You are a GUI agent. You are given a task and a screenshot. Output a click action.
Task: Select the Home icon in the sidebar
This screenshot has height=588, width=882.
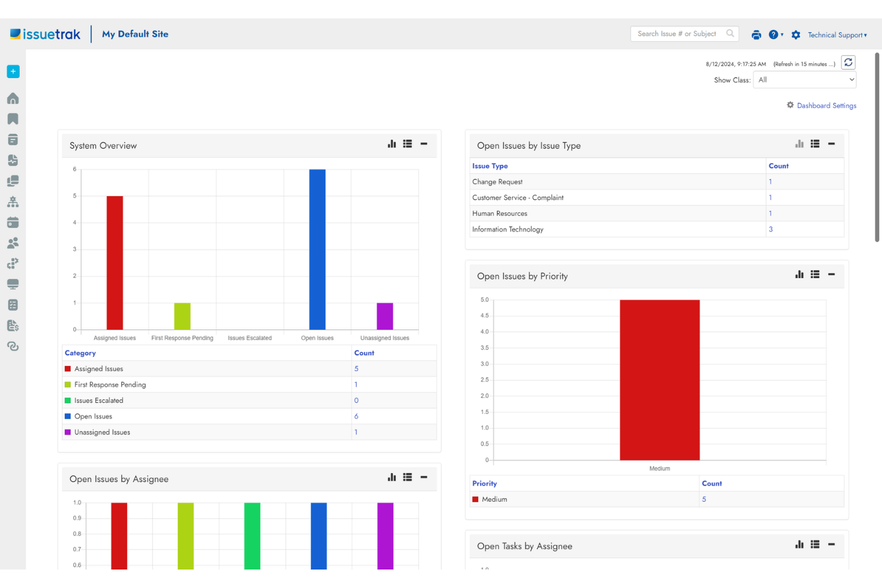pos(13,98)
